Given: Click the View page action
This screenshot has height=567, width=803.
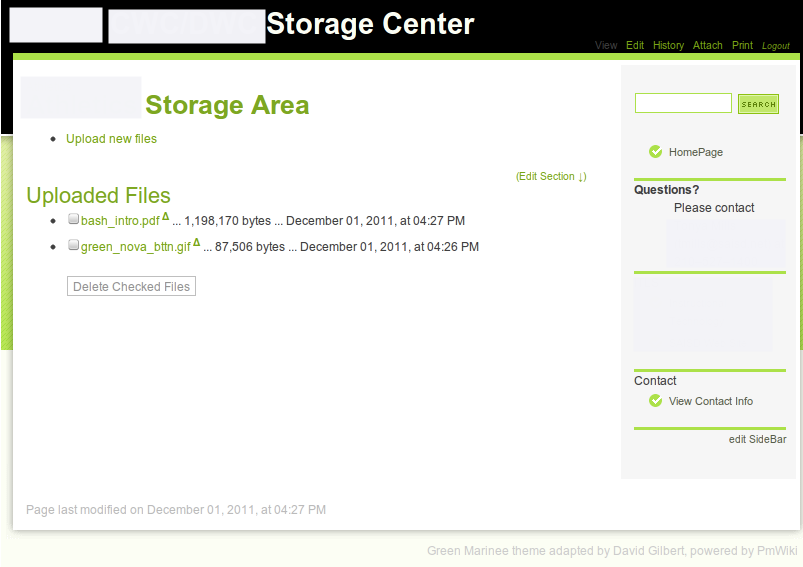Looking at the screenshot, I should (606, 45).
